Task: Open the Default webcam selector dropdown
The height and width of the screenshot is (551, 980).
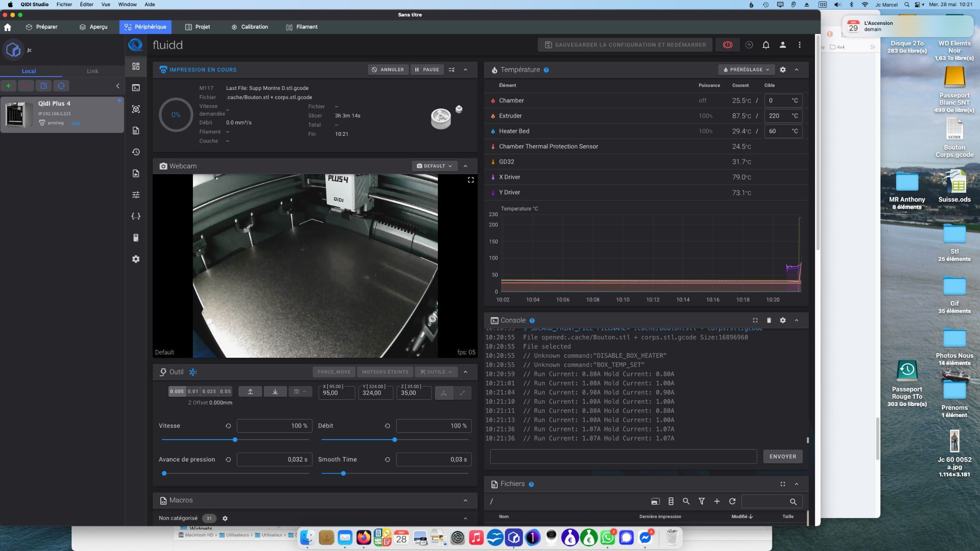Action: (x=434, y=166)
